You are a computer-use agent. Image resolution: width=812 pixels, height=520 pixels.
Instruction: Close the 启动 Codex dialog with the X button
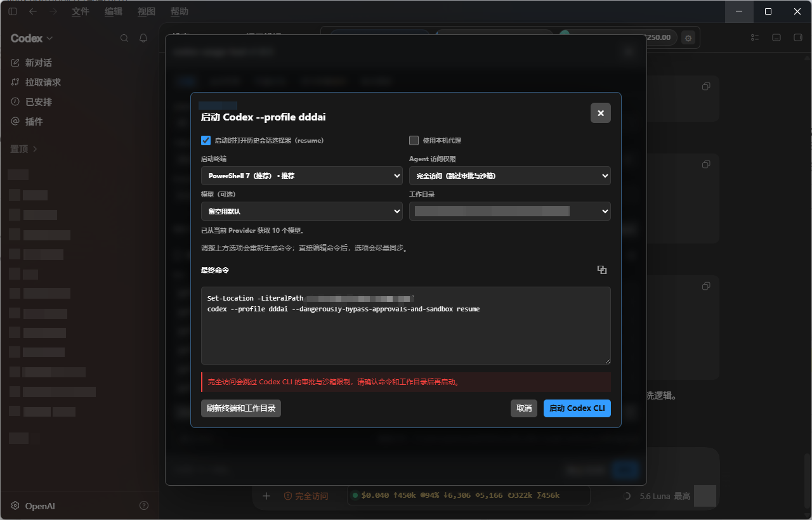600,113
